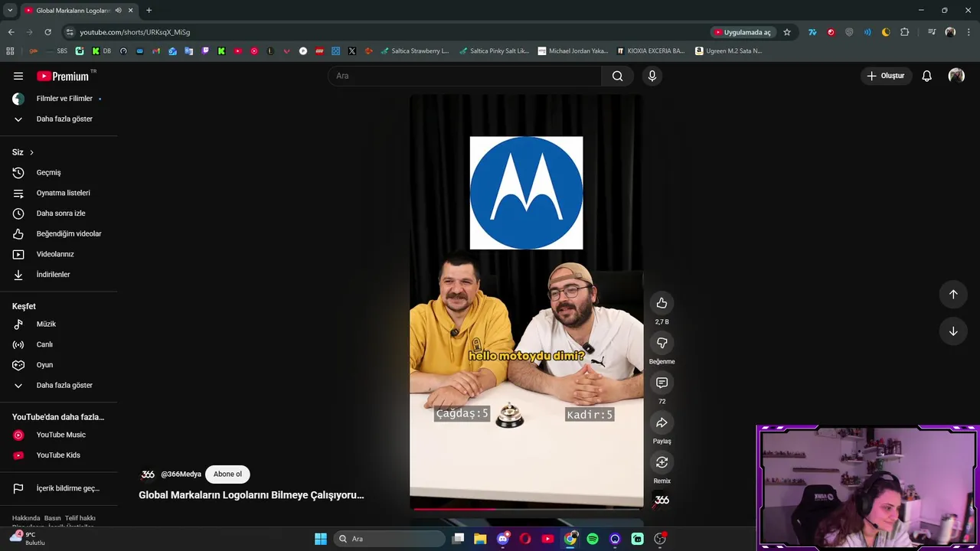Click the URL address bar
Screen dimensions: 980x551
(383, 32)
